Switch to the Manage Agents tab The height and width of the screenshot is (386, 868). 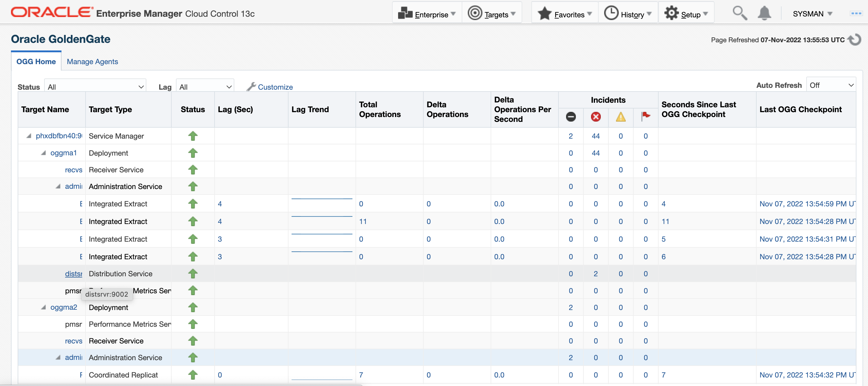click(x=92, y=62)
